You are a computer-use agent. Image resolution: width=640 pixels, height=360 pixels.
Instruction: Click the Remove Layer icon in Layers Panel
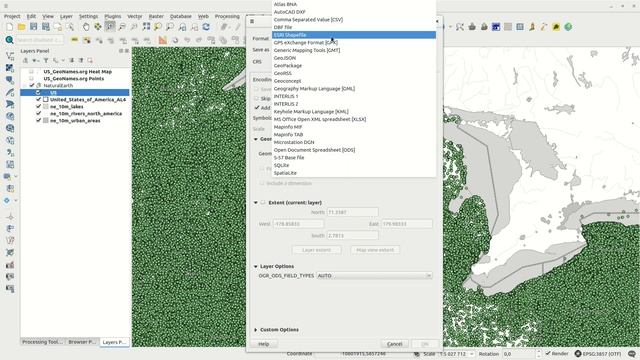(90, 60)
